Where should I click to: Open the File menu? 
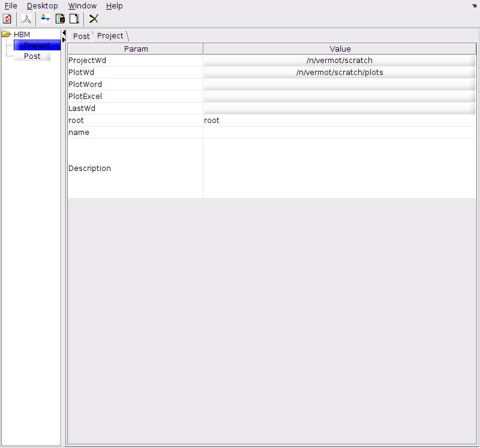(x=11, y=6)
